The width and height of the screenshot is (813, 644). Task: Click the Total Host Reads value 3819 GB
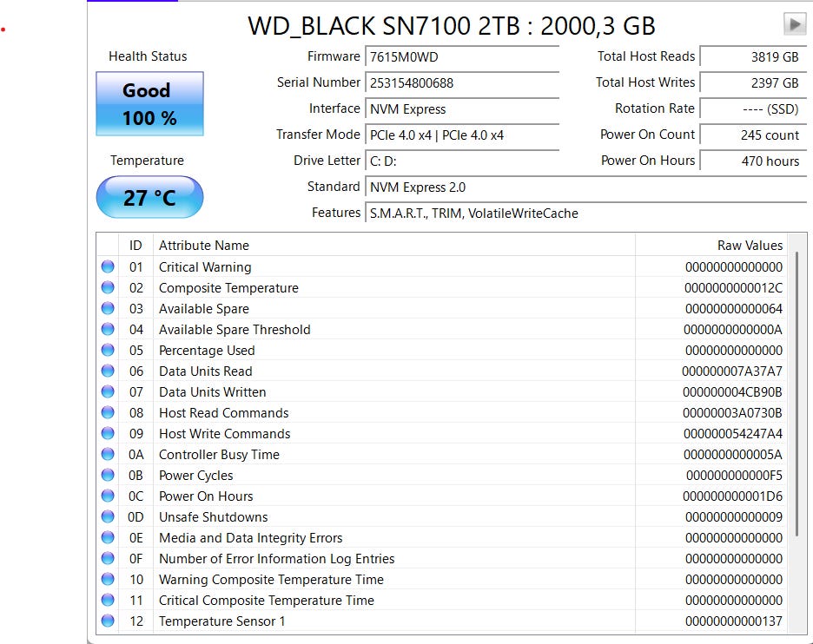(x=753, y=56)
